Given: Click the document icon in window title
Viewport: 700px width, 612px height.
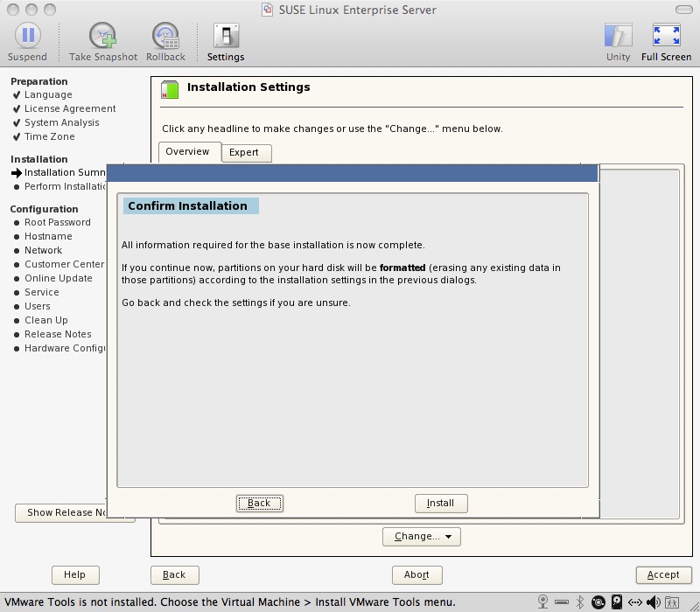Looking at the screenshot, I should point(268,10).
